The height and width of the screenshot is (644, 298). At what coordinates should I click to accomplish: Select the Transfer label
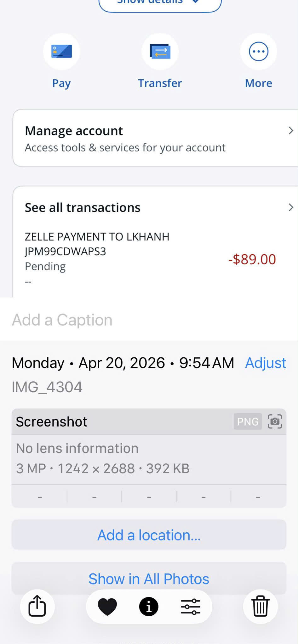pos(160,83)
